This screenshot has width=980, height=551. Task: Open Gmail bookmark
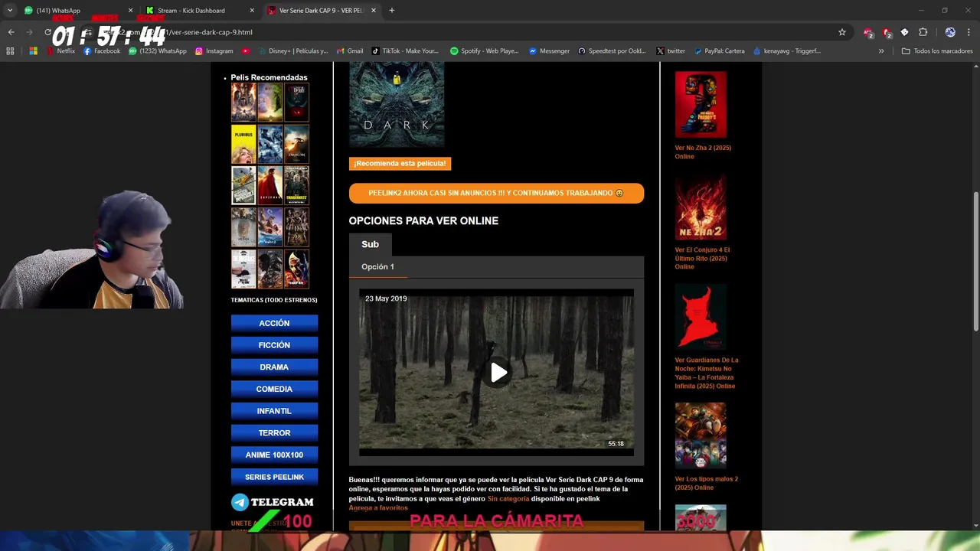click(x=350, y=51)
